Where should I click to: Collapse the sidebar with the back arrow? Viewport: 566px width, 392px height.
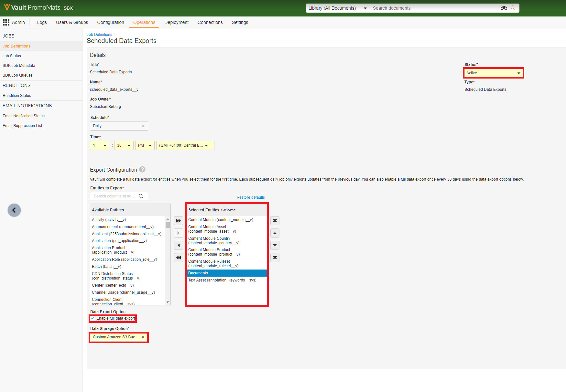(x=14, y=210)
